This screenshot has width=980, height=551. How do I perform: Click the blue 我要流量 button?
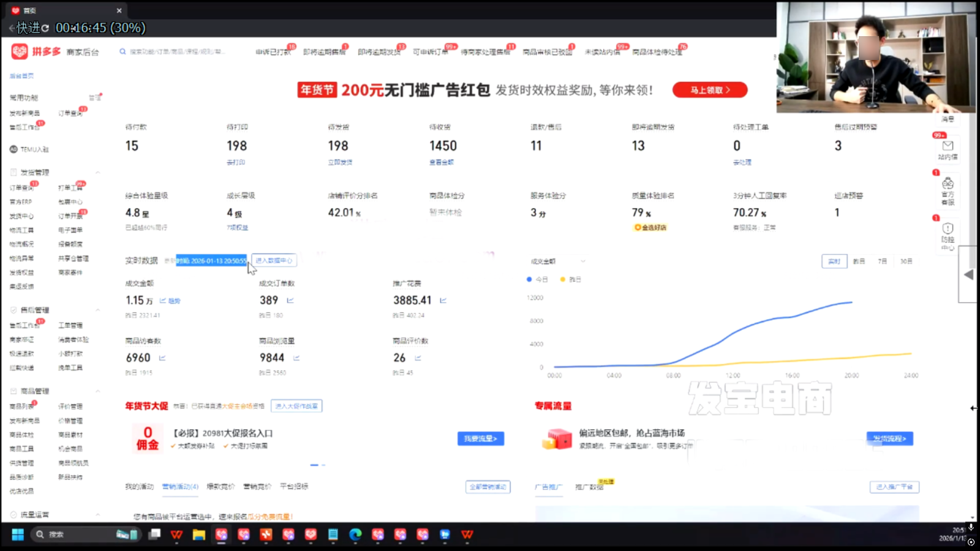[x=480, y=438]
